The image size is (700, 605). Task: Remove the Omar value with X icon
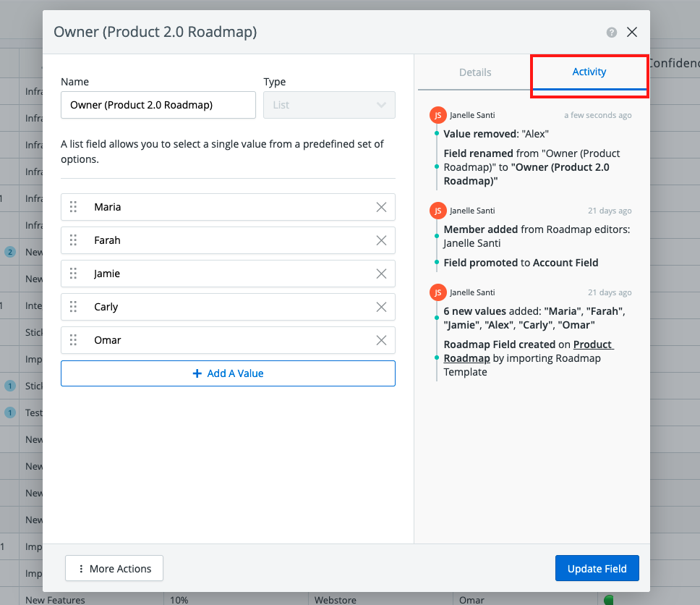381,340
